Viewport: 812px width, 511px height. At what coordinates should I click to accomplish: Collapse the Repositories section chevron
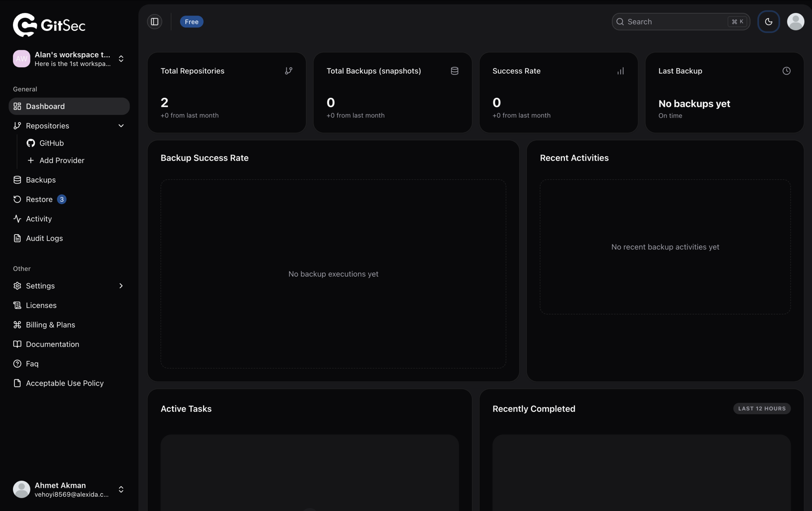(121, 126)
